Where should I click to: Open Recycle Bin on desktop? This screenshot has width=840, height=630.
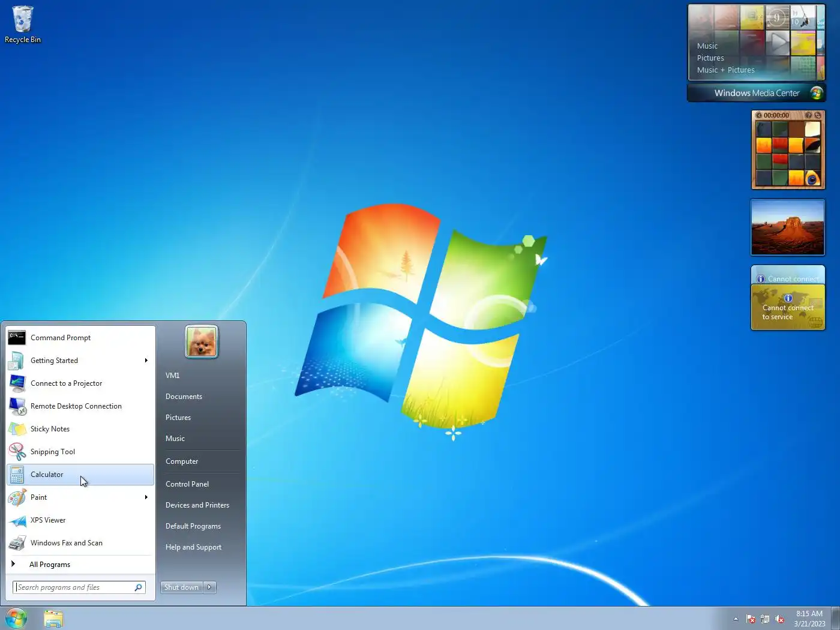click(23, 25)
